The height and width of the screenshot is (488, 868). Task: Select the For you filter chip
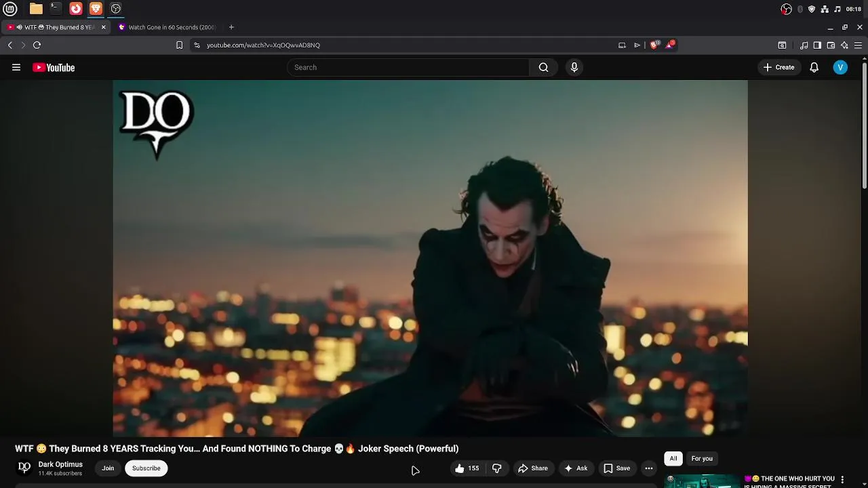point(702,459)
